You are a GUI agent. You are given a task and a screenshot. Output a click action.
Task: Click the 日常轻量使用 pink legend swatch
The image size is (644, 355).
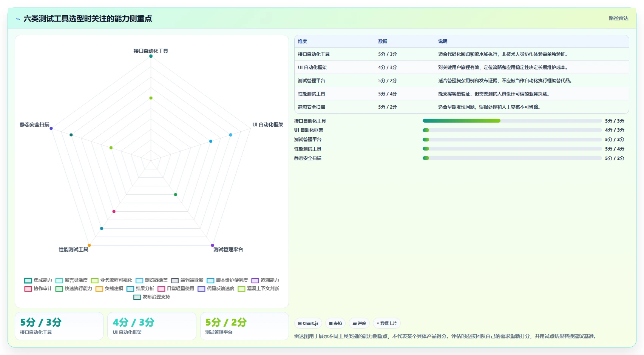click(x=161, y=289)
